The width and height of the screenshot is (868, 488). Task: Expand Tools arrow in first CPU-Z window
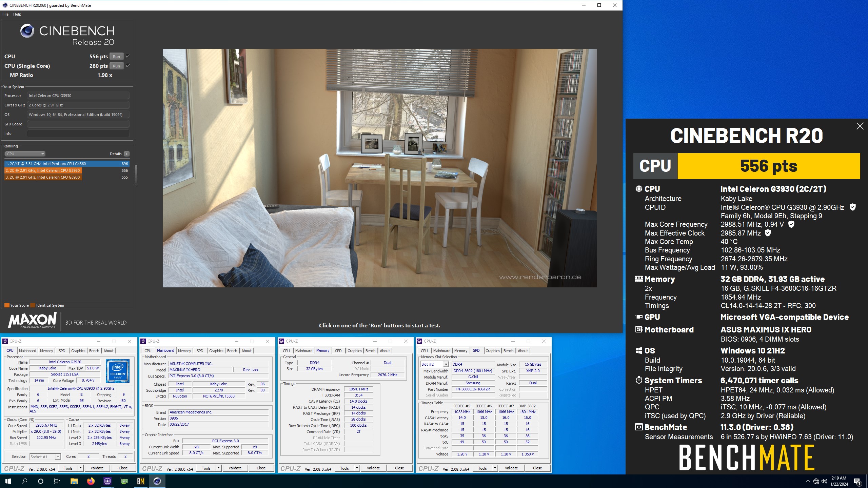81,468
